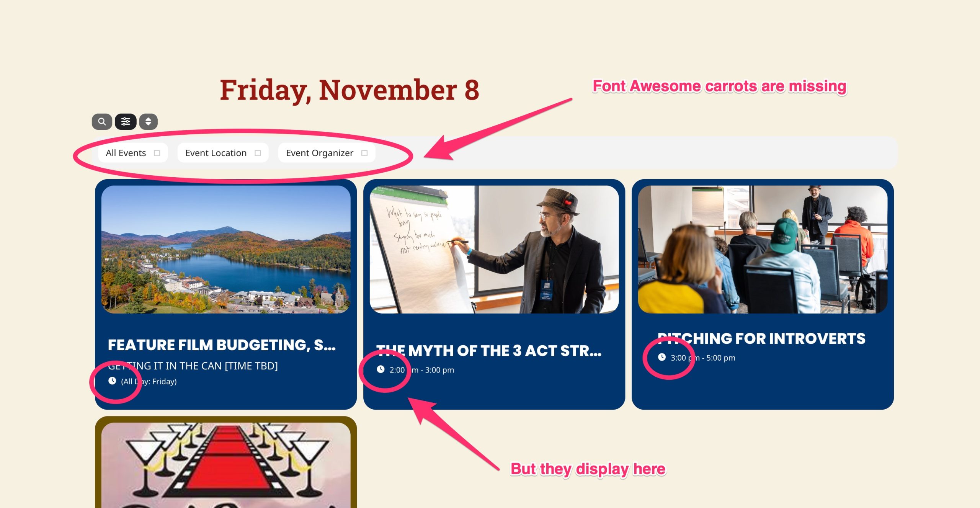
Task: Open Feature Film Budgeting event title
Action: [x=222, y=345]
